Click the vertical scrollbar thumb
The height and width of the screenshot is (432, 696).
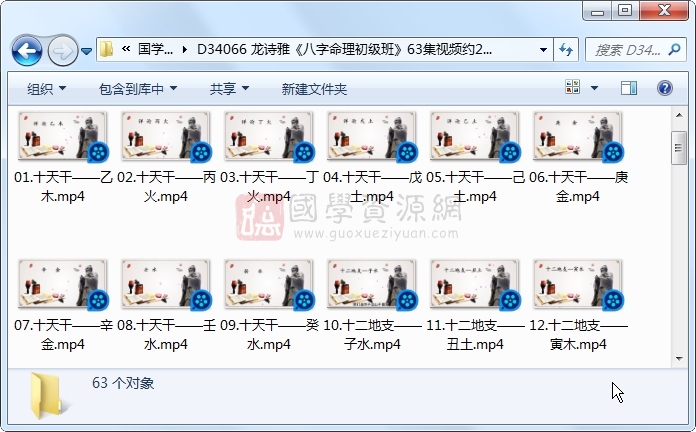(x=679, y=148)
